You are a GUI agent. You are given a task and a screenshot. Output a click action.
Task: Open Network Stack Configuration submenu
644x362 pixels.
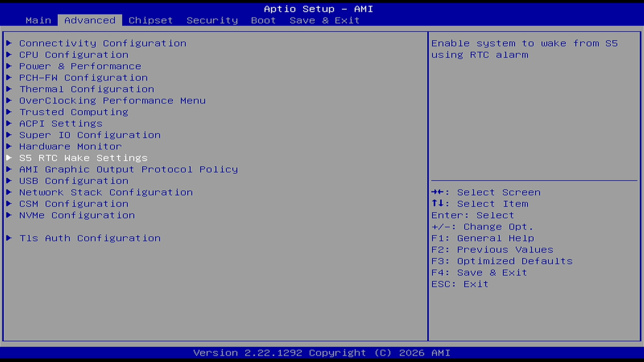coord(106,192)
